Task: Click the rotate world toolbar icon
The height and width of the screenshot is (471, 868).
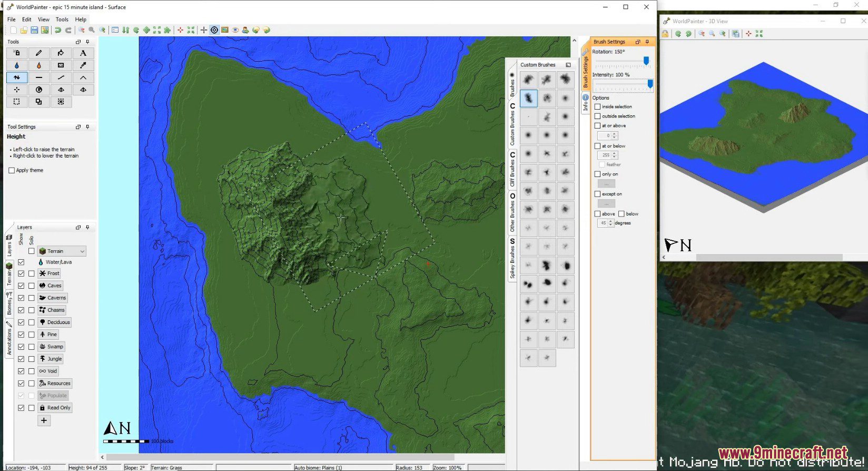Action: point(136,30)
